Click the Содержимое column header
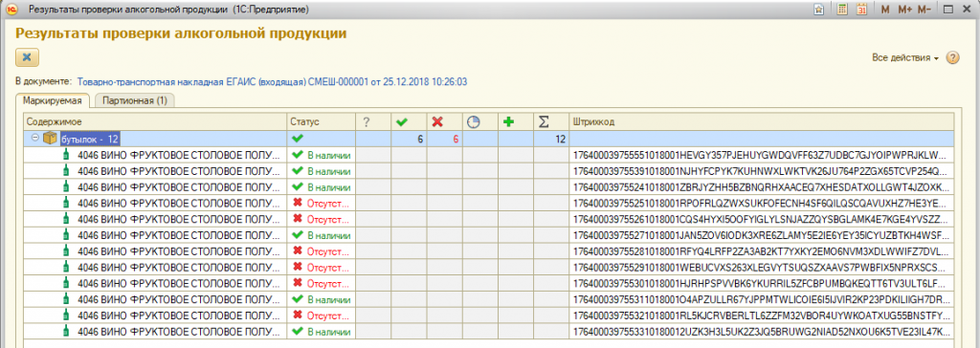 click(155, 122)
